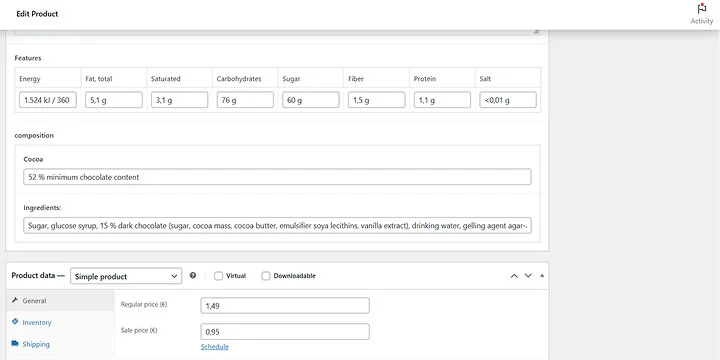Screen dimensions: 720x360
Task: Switch to the Shipping tab label
Action: (36, 344)
